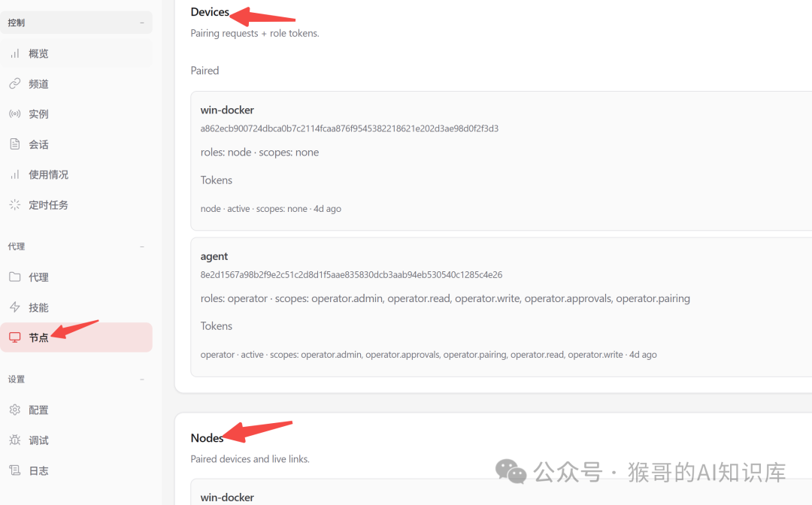Select the 节点 menu item
Screen dimensions: 812x505
[76, 337]
